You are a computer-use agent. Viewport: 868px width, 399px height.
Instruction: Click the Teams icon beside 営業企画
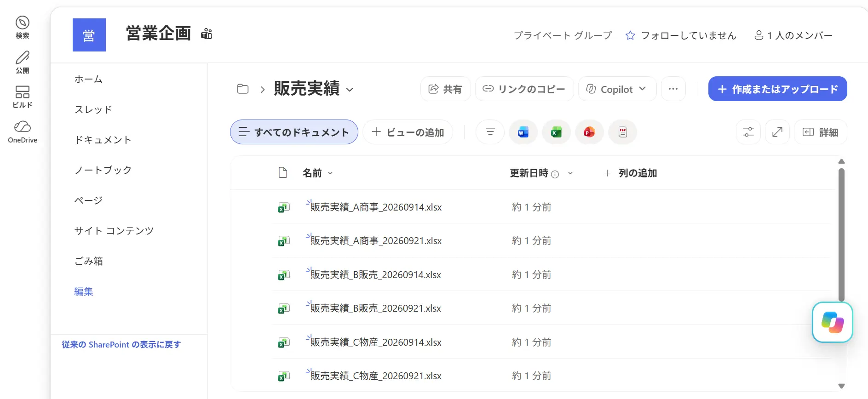click(x=207, y=34)
